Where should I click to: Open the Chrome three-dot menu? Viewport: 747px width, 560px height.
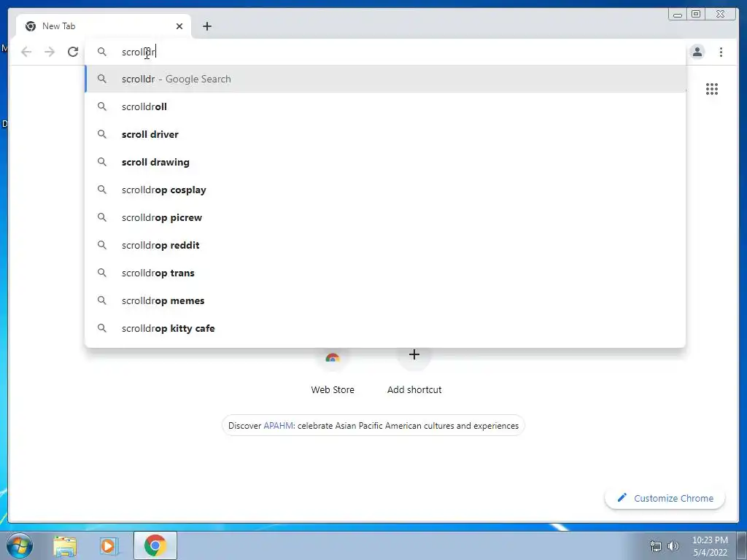pos(721,52)
